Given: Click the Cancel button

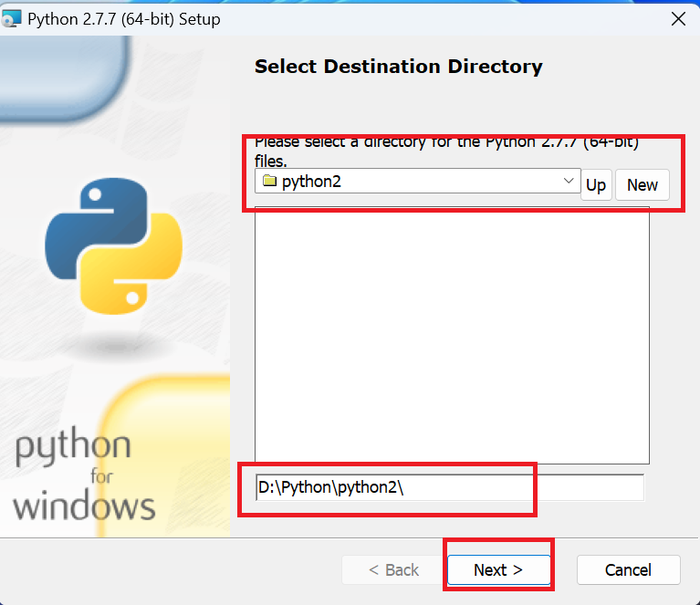Looking at the screenshot, I should click(x=628, y=569).
